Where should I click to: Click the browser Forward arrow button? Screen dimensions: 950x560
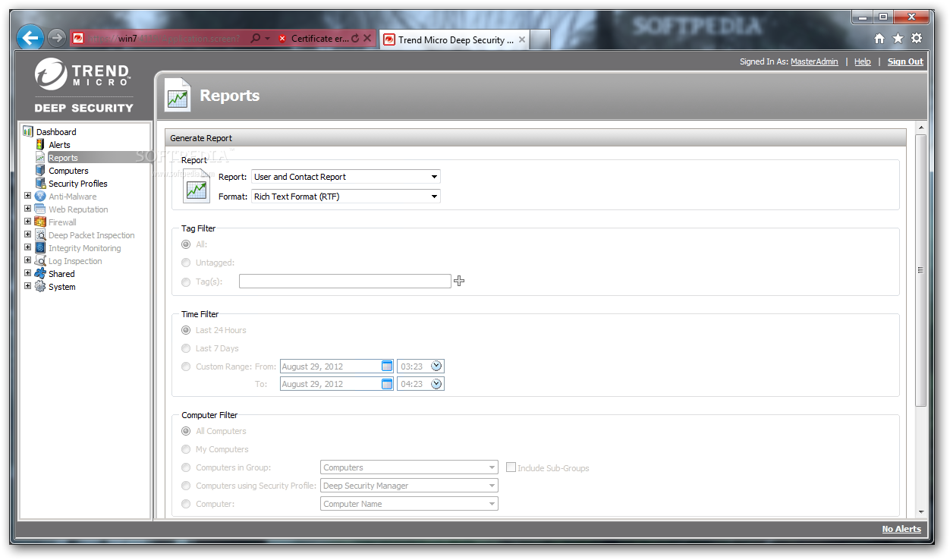coord(56,37)
